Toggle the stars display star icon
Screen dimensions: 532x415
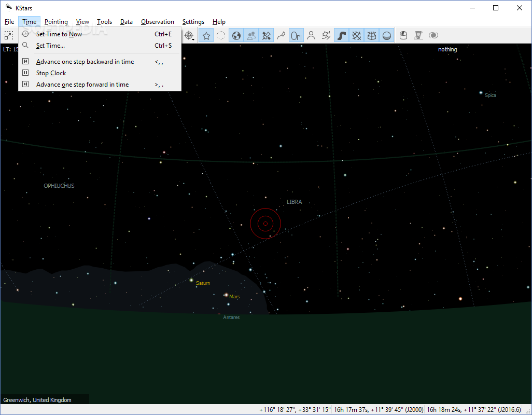tap(206, 35)
